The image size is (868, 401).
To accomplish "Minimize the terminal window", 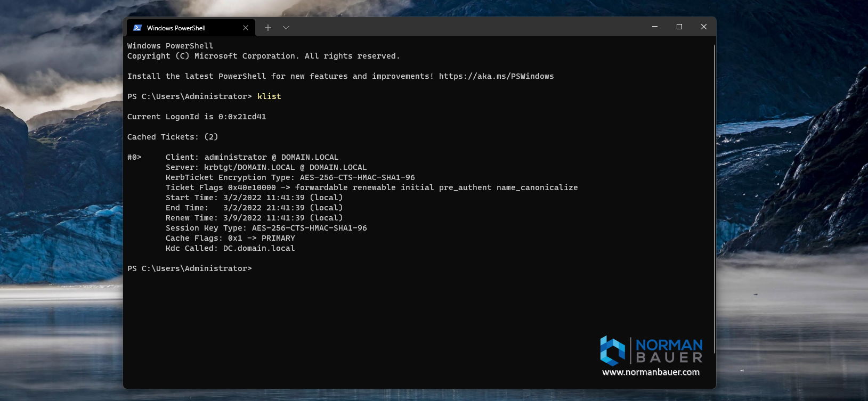I will coord(655,27).
